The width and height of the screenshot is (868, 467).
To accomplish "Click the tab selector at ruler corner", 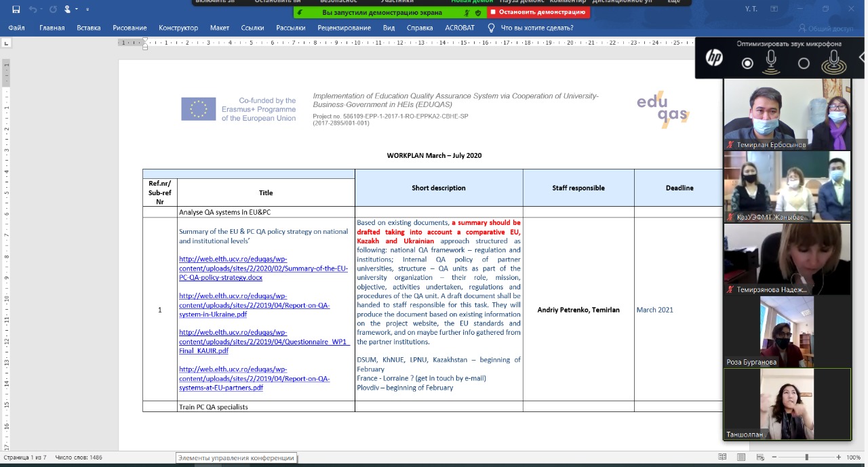I will pos(7,43).
